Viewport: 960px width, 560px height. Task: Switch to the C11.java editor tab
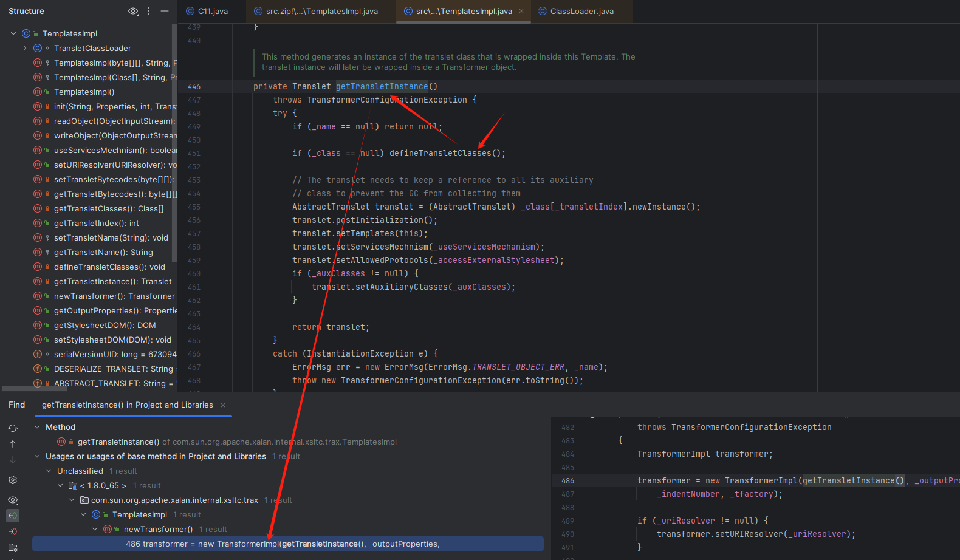[207, 11]
